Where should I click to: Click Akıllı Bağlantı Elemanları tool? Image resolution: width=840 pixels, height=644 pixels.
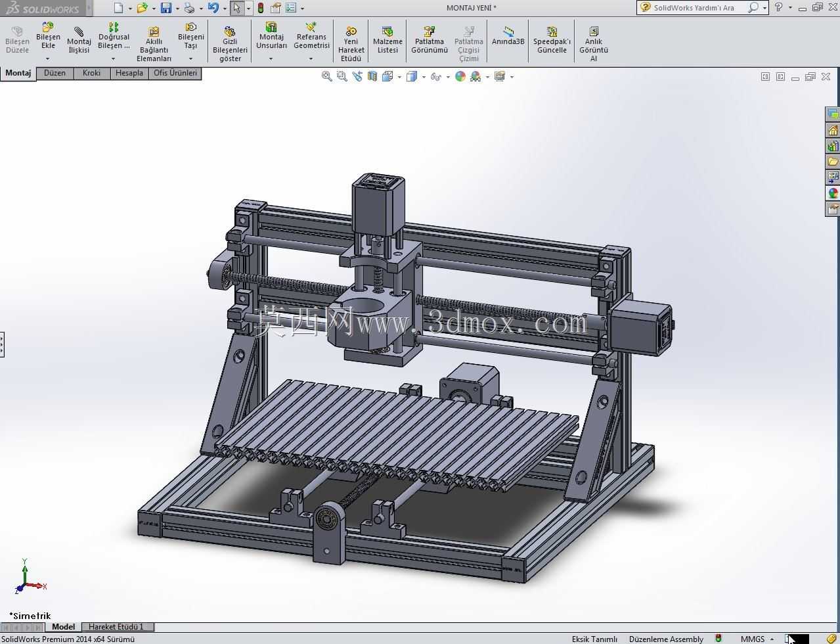(x=154, y=45)
